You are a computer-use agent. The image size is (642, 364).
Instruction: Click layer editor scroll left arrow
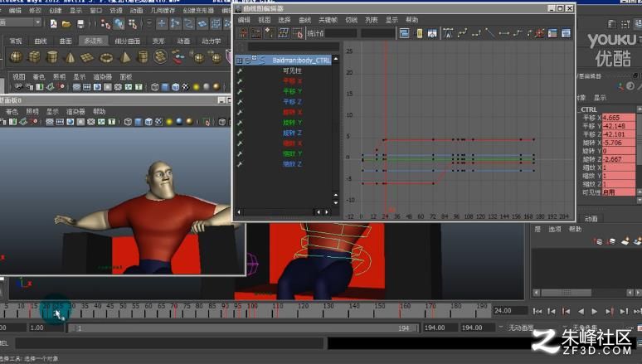click(536, 293)
